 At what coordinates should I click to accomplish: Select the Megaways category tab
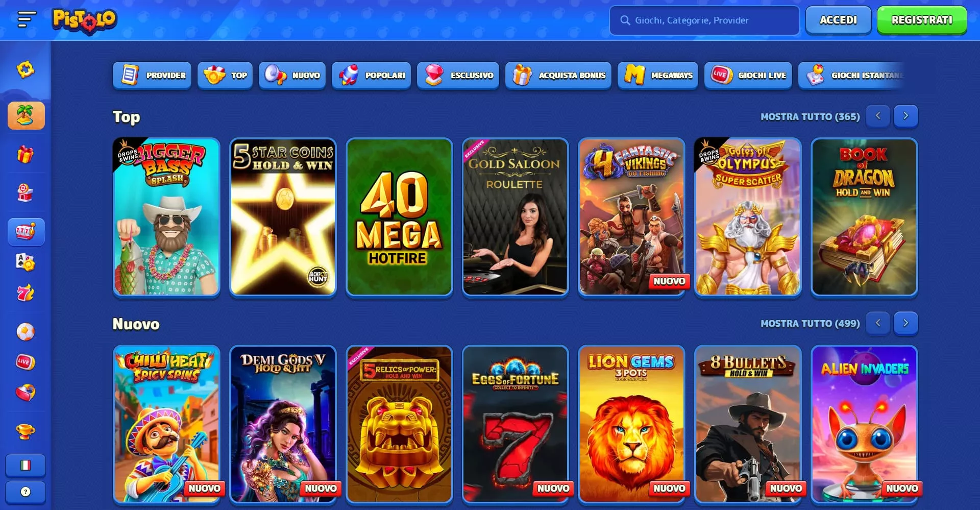coord(658,75)
